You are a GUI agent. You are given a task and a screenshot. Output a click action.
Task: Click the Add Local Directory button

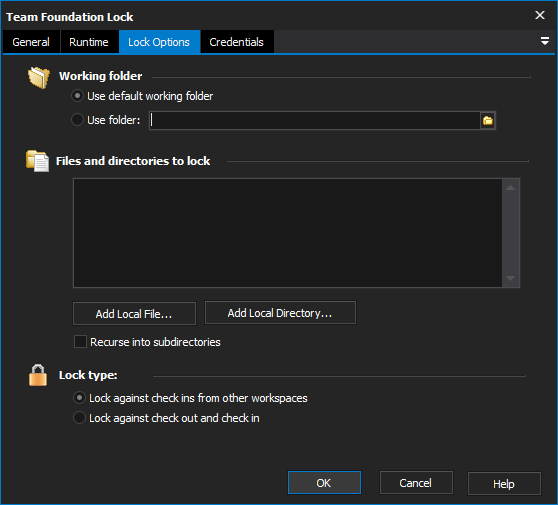[x=280, y=312]
